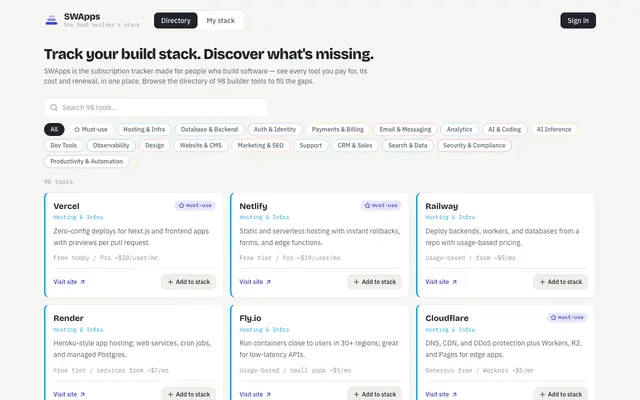
Task: Add Vercel to stack
Action: tap(189, 282)
